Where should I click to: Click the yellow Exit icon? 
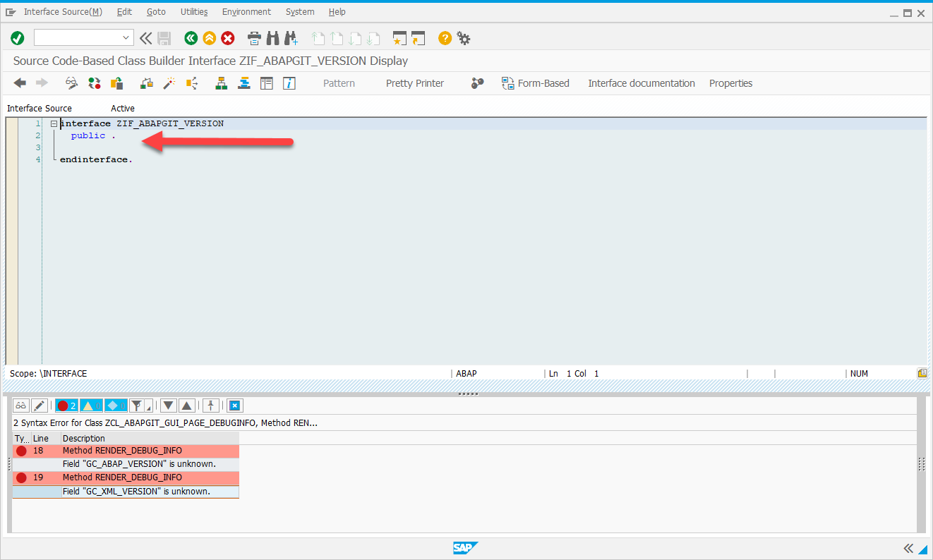[x=209, y=38]
